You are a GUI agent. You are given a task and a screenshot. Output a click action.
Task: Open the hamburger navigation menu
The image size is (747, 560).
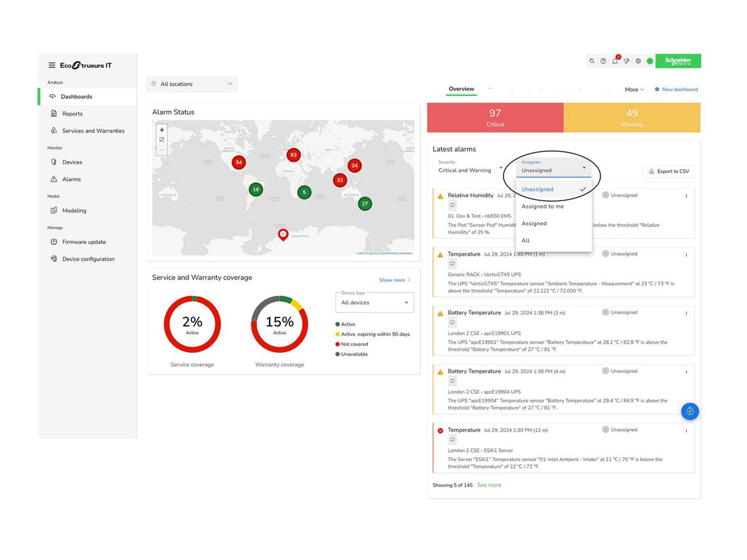52,65
